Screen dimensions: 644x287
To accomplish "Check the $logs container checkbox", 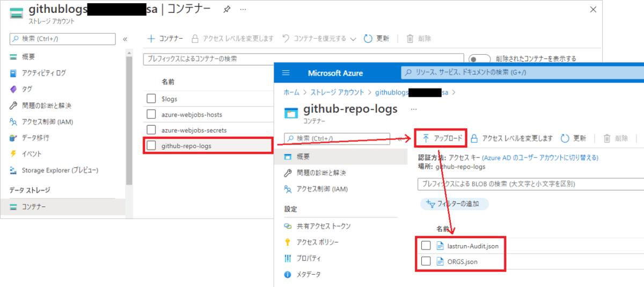I will 151,99.
